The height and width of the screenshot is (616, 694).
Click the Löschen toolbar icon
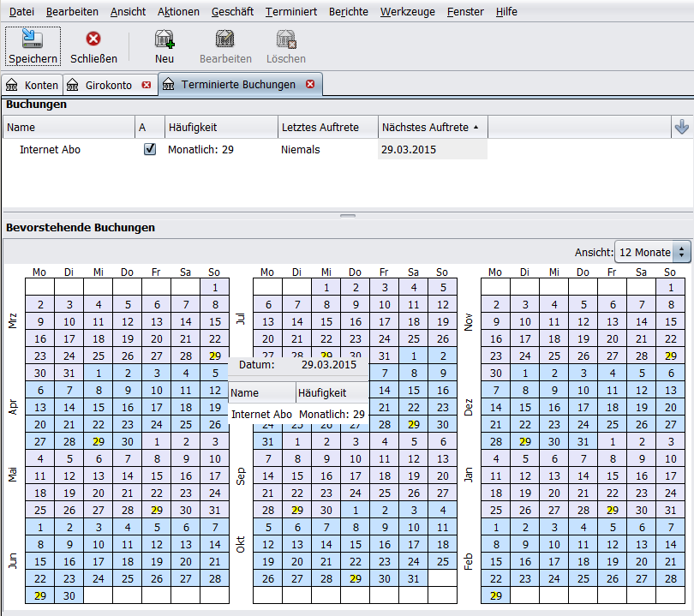285,39
